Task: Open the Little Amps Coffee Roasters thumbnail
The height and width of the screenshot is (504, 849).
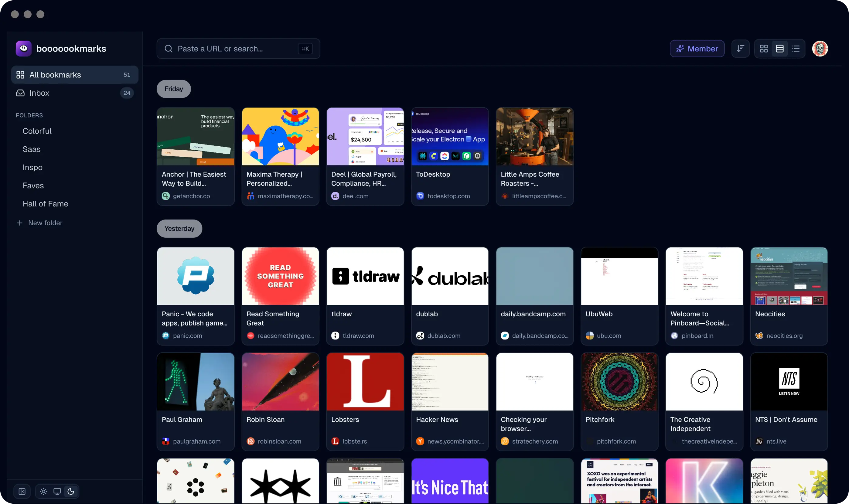Action: pyautogui.click(x=534, y=137)
